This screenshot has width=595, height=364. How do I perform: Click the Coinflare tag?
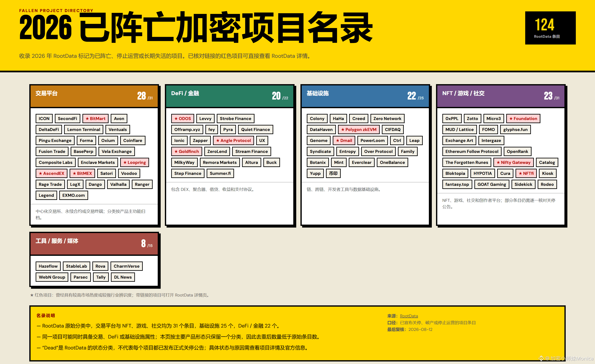click(x=133, y=141)
